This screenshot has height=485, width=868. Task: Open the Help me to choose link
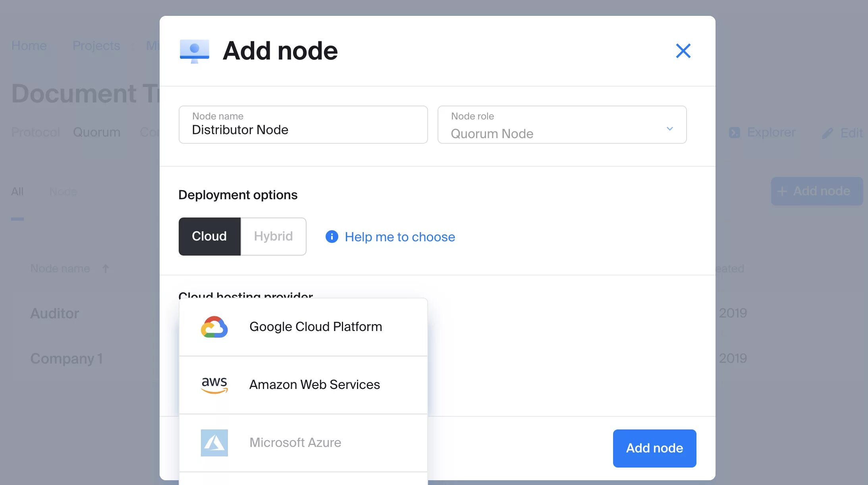coord(399,237)
